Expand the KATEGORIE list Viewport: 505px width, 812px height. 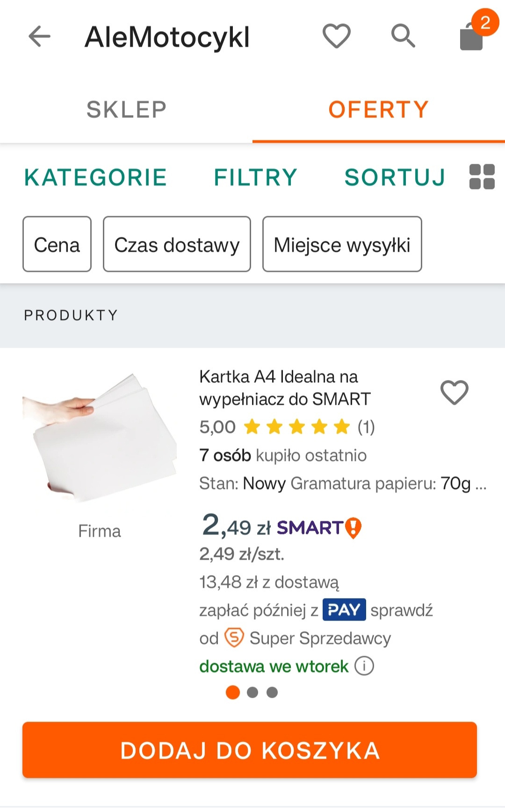pos(96,177)
